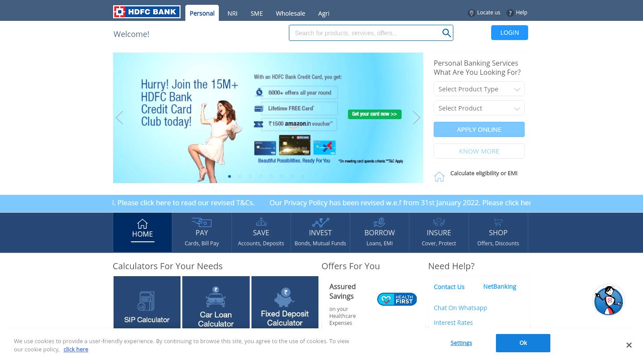643x364 pixels.
Task: Click the Home icon in navigation bar
Action: pos(142,224)
